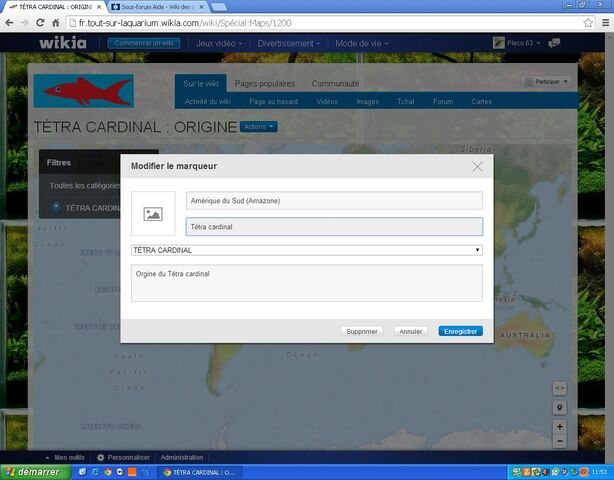Viewport: 614px width, 480px height.
Task: Save marker with Enregistrer button
Action: 460,331
